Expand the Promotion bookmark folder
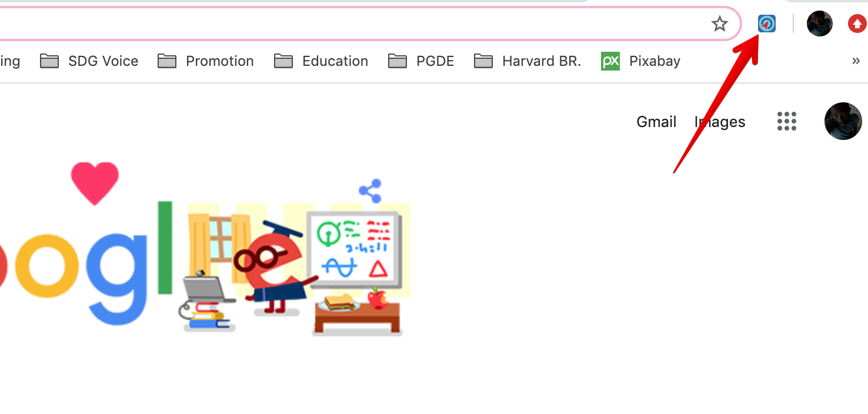 pyautogui.click(x=205, y=61)
